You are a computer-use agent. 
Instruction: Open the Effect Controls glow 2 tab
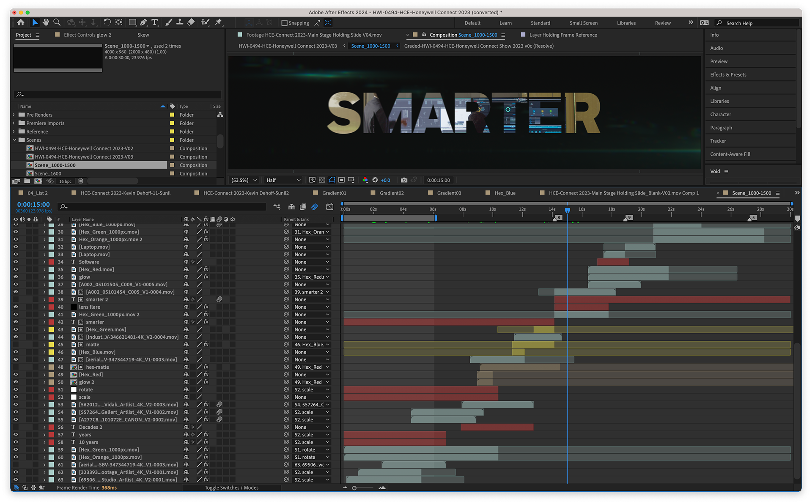[x=87, y=35]
